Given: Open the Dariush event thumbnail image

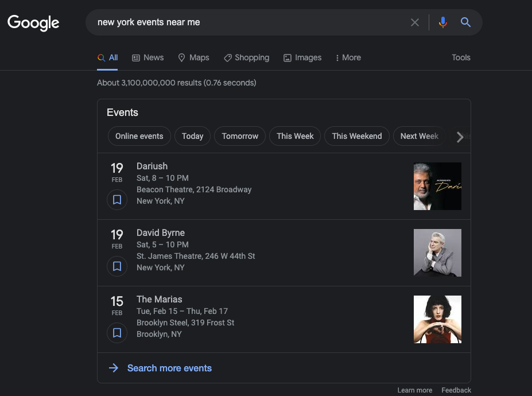Looking at the screenshot, I should (437, 187).
